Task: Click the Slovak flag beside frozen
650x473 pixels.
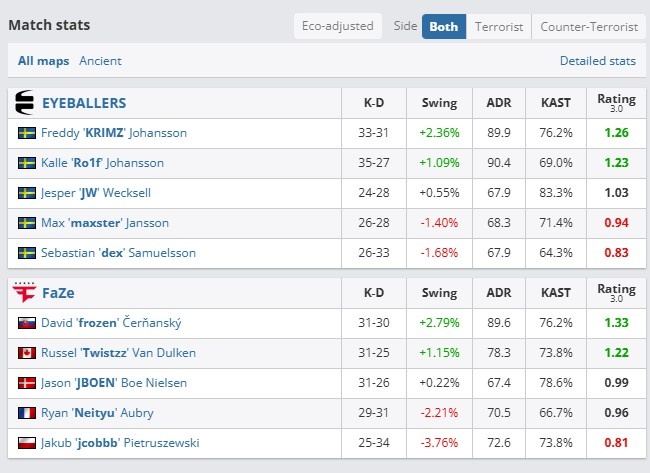Action: pos(27,323)
